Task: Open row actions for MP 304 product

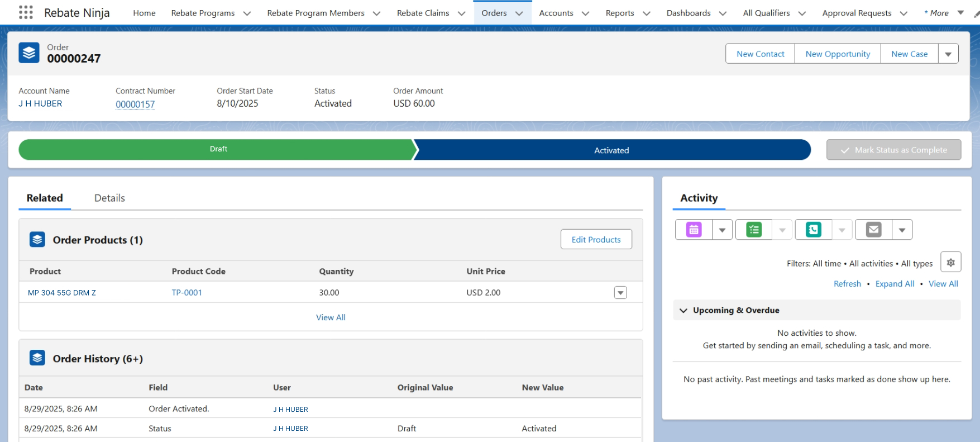Action: 620,293
